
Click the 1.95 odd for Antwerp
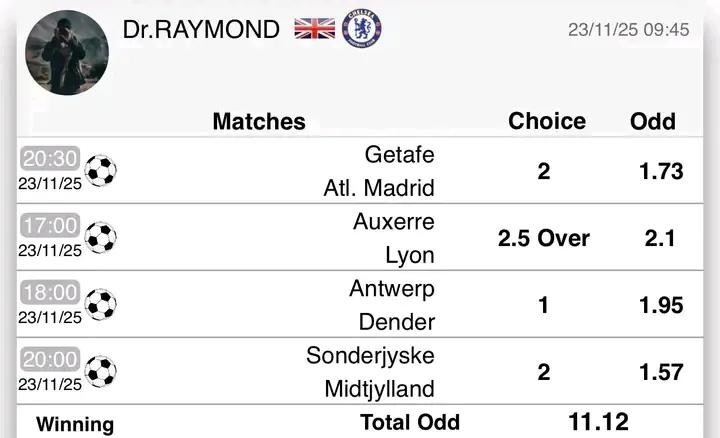[661, 304]
